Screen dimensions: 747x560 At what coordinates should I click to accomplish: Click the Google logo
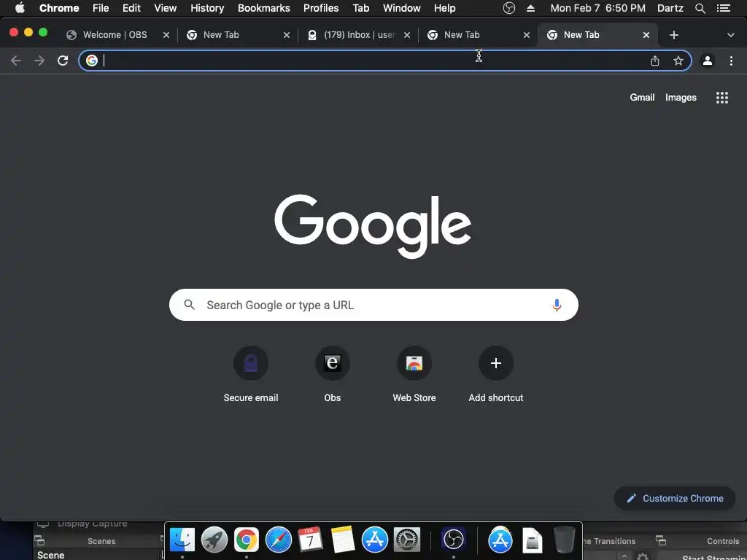[x=373, y=226]
